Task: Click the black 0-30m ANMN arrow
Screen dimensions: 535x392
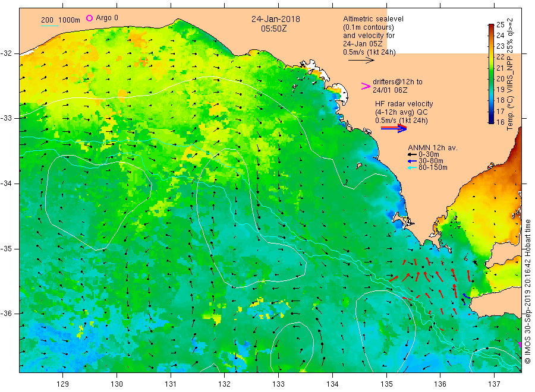Action: (x=412, y=154)
